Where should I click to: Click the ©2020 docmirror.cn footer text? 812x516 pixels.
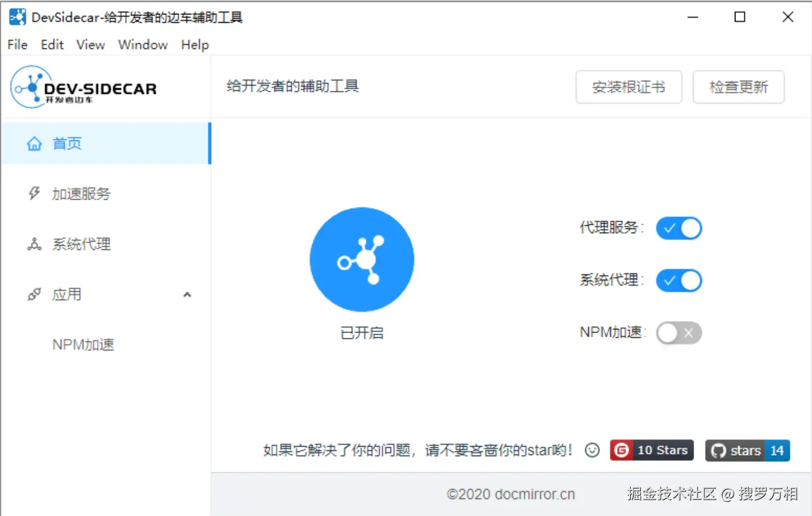[511, 494]
